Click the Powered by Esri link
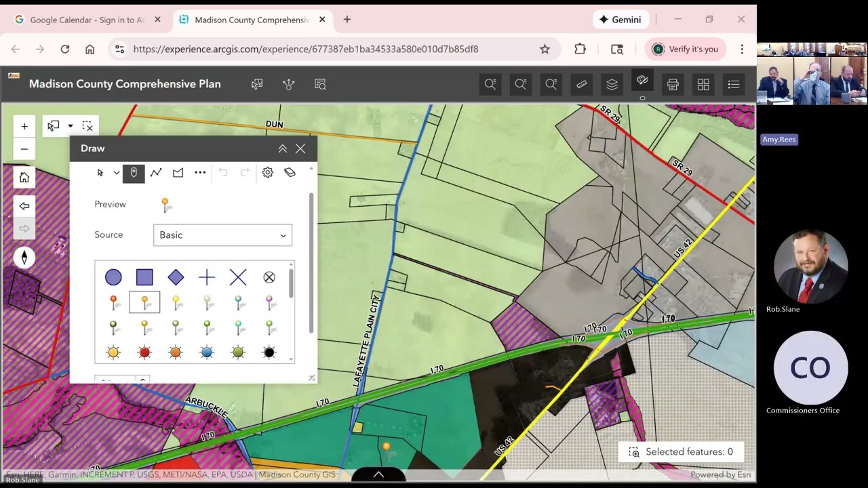 tap(720, 475)
